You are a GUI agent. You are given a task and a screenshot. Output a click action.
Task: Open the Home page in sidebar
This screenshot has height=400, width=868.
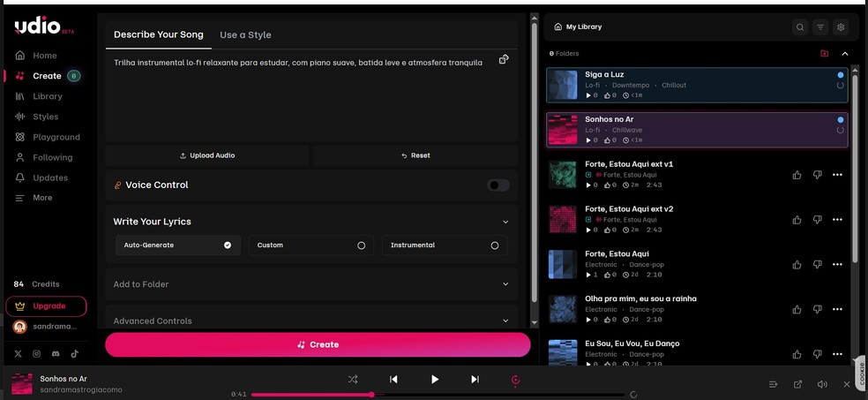(x=36, y=56)
